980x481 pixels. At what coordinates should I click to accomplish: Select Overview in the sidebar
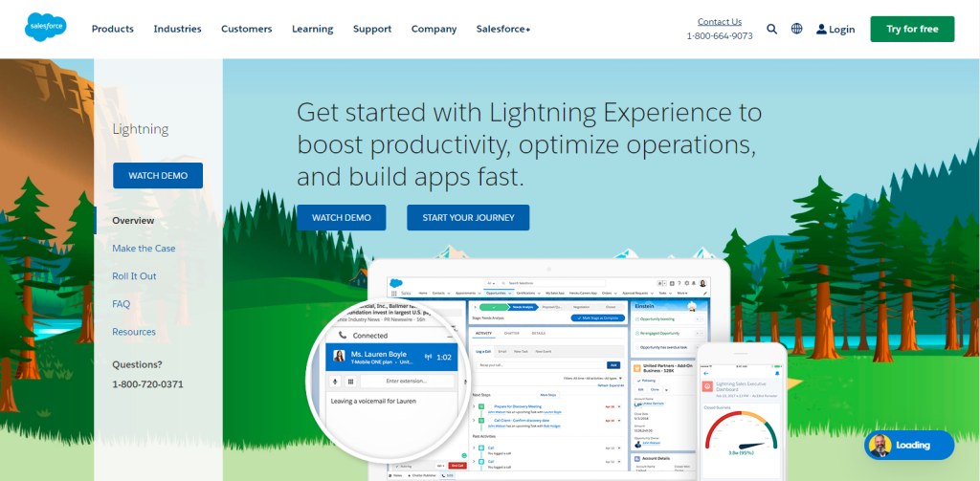pyautogui.click(x=133, y=221)
